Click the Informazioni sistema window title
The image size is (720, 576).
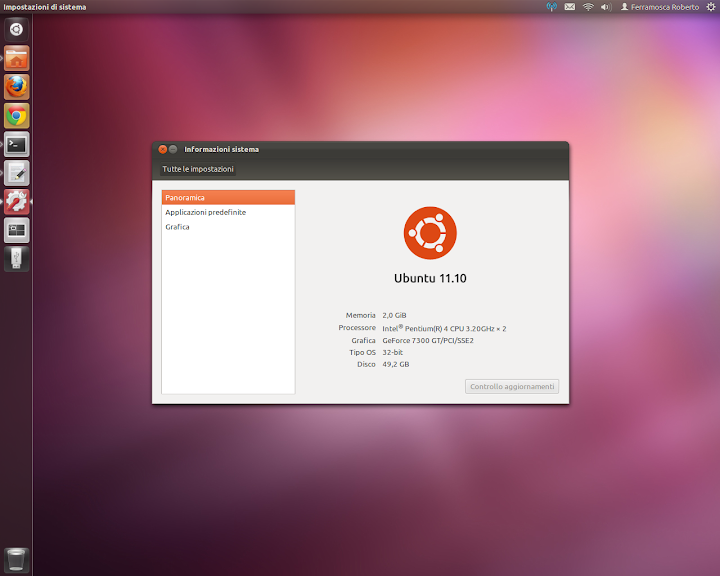coord(221,149)
